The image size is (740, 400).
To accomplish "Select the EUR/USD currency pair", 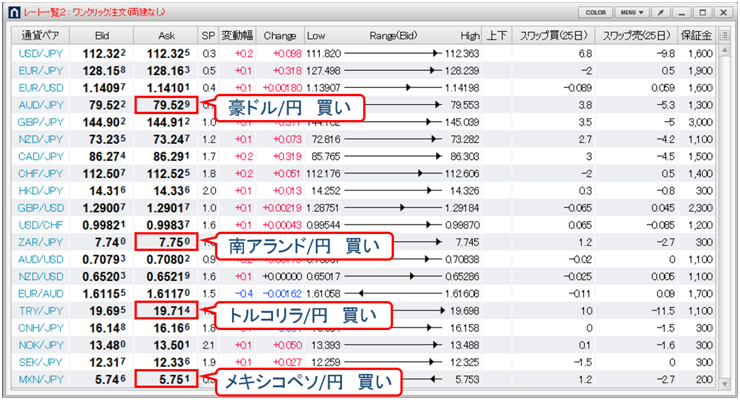I will coord(41,88).
